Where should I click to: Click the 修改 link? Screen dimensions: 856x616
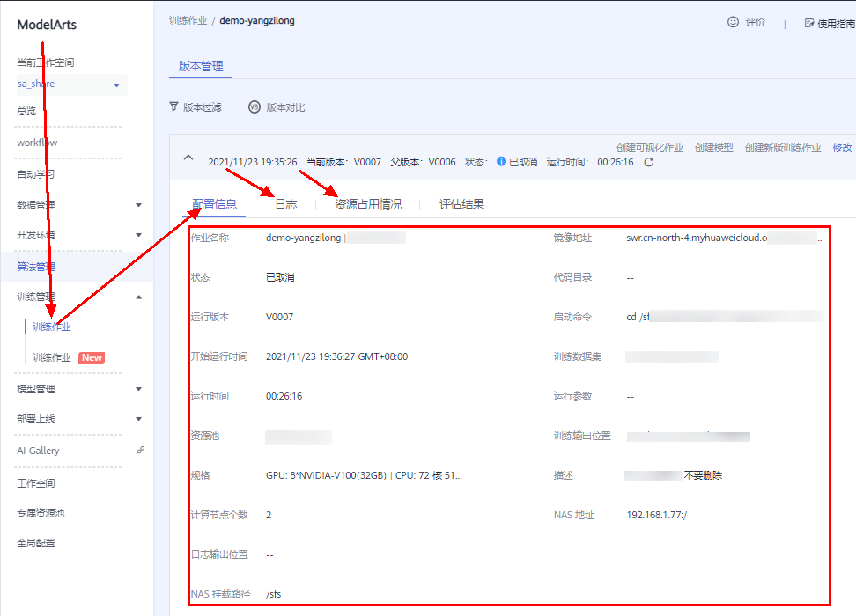(843, 148)
